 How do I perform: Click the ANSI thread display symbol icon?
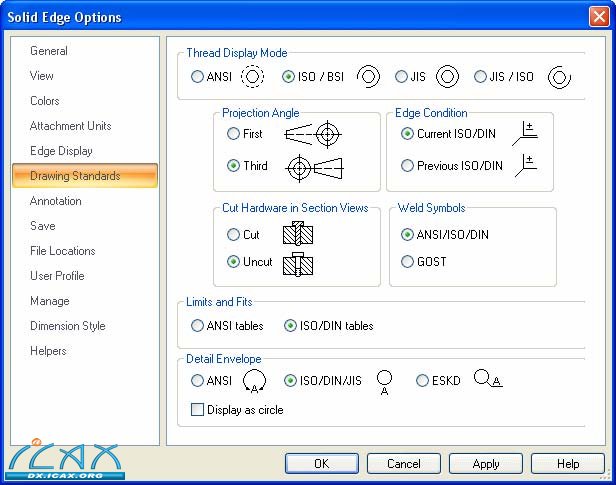254,76
